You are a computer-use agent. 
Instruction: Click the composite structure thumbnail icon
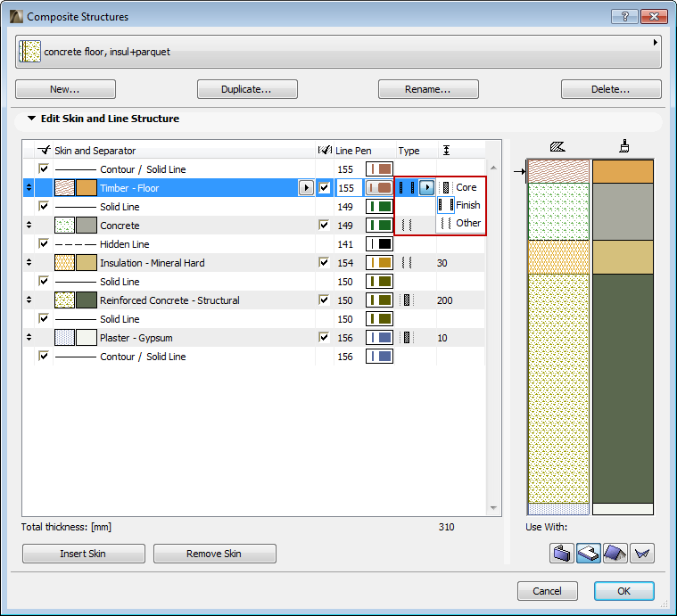click(x=29, y=52)
